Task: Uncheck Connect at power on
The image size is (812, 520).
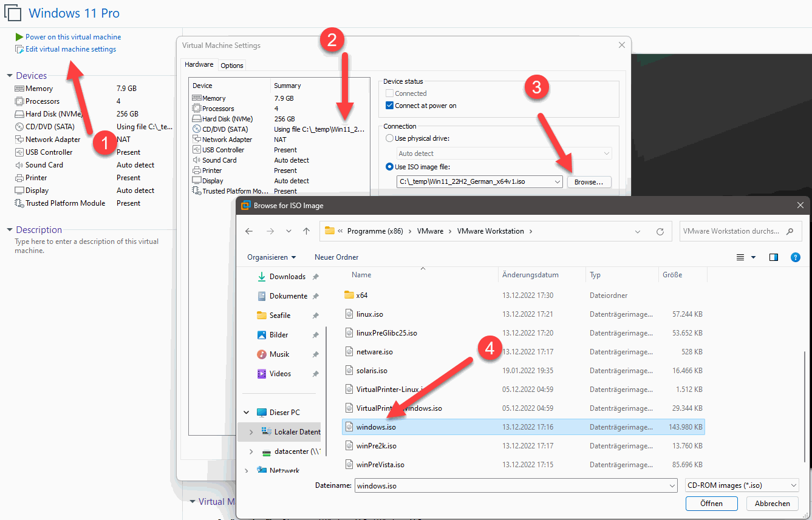Action: (390, 106)
